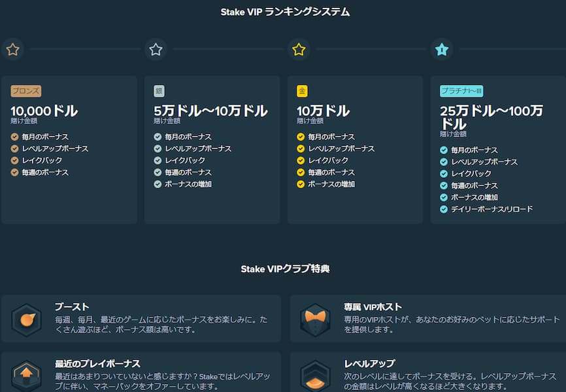The width and height of the screenshot is (566, 392).
Task: Click ボーナスの増加 in platinum card
Action: [474, 197]
